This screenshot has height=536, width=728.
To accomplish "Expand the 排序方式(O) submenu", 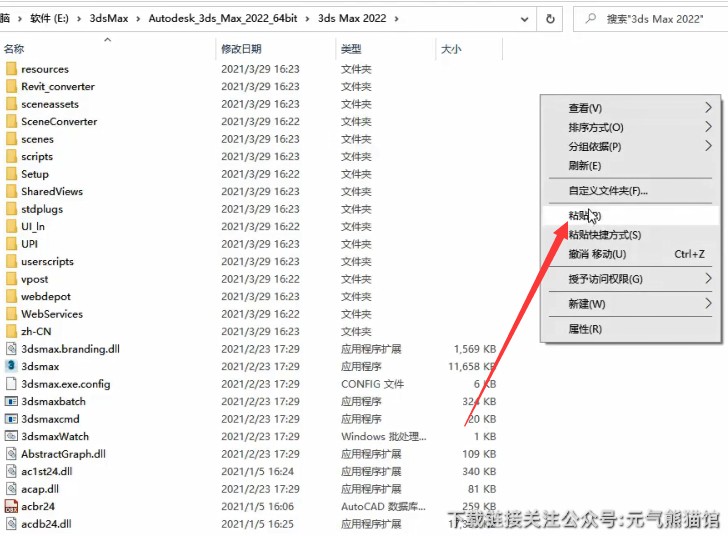I will [709, 128].
